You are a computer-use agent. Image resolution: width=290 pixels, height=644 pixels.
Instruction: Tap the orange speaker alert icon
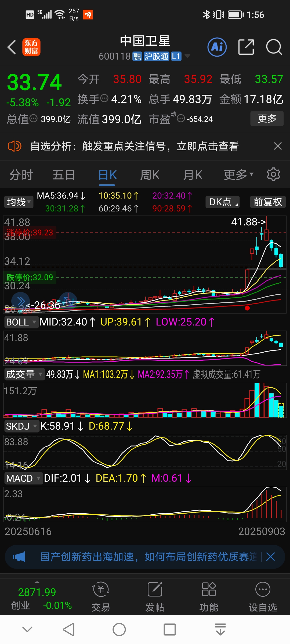[15, 146]
